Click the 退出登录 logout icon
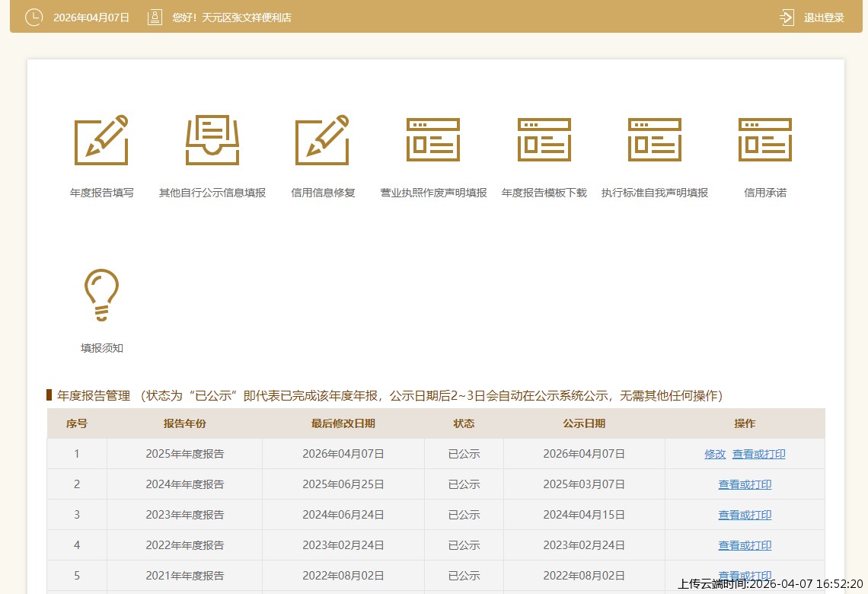Image resolution: width=868 pixels, height=594 pixels. [787, 18]
